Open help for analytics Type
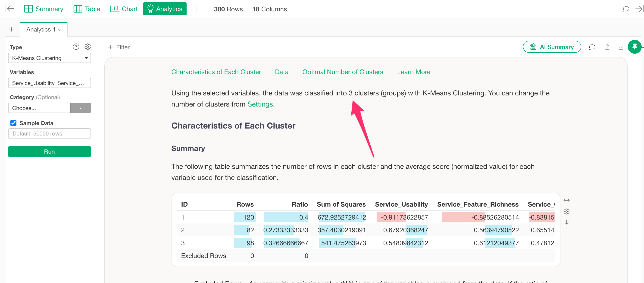The height and width of the screenshot is (283, 644). [x=76, y=47]
